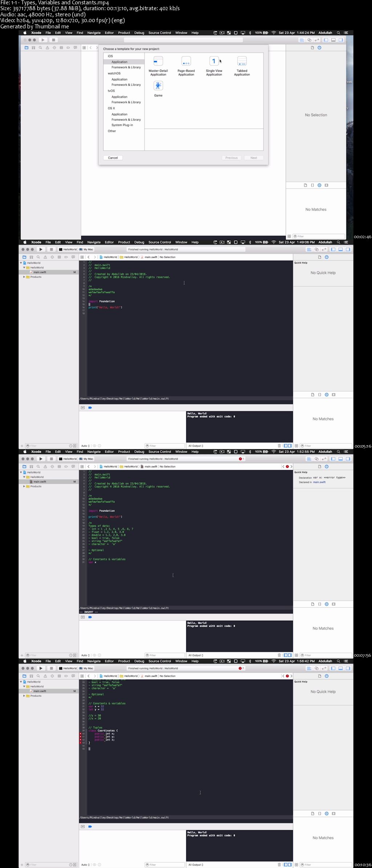Toggle navigator panel button in 1:49:06 PM frame
The width and height of the screenshot is (372, 868).
pos(333,249)
